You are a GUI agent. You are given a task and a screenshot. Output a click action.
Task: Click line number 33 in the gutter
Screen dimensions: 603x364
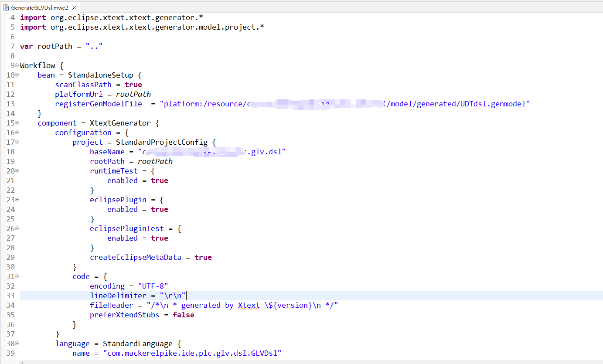pos(10,296)
